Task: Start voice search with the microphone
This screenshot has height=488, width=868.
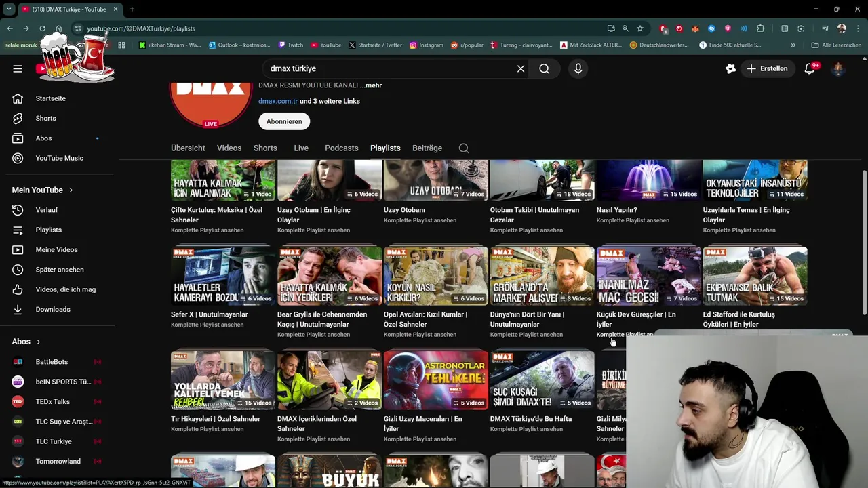Action: 578,68
